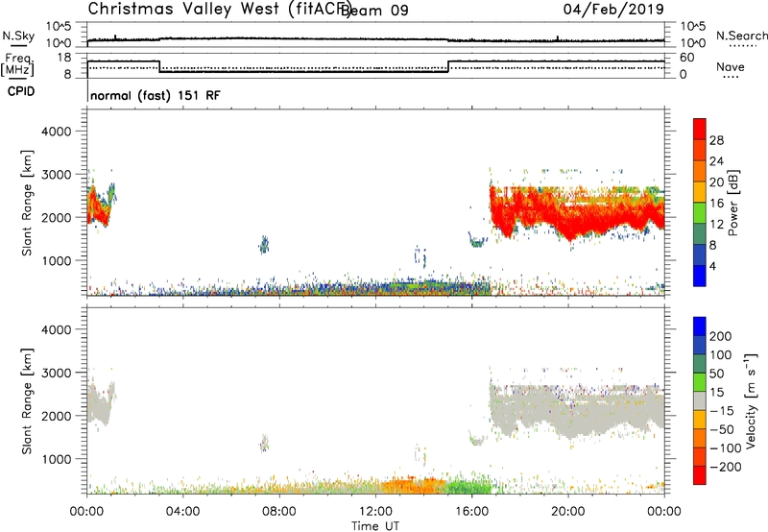Click the '60' tick on the Nave axis
The height and width of the screenshot is (532, 768).
coord(687,58)
